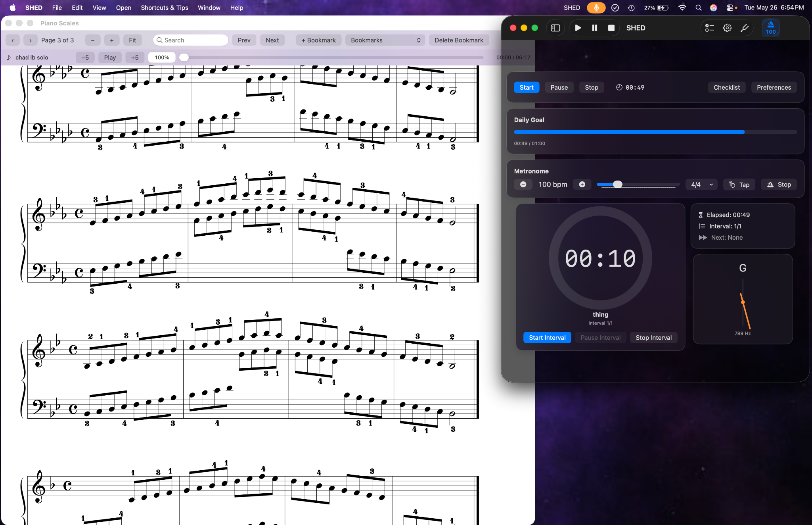Open settings gear in SHED titlebar

727,28
